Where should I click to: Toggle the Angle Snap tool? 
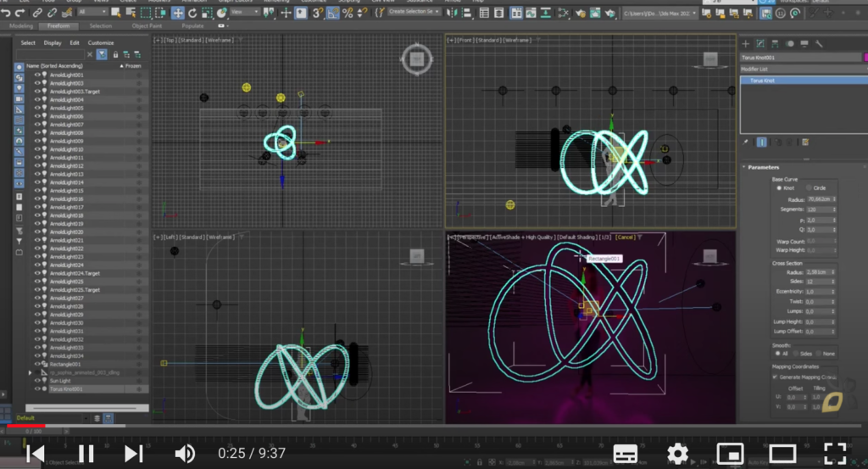click(332, 13)
